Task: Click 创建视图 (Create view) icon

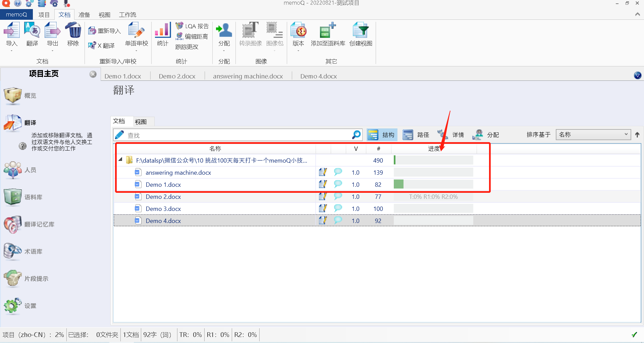Action: point(361,31)
